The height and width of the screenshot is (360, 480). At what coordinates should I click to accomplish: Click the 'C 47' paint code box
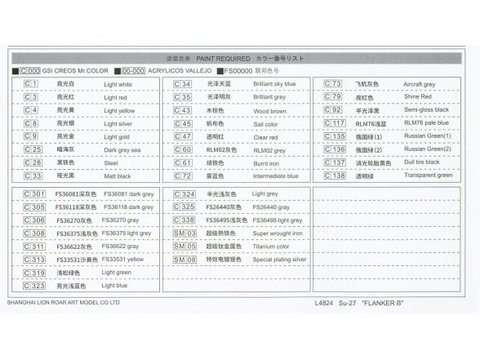pos(183,137)
